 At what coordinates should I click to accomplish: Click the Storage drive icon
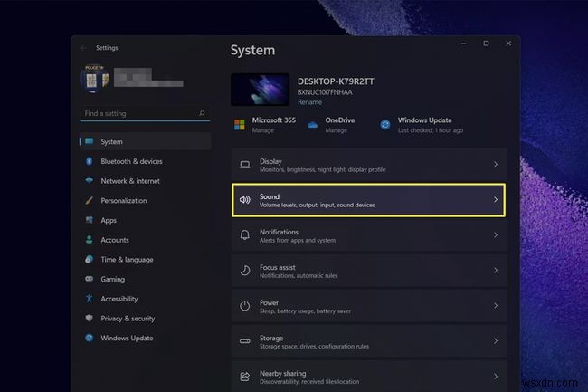(x=245, y=341)
